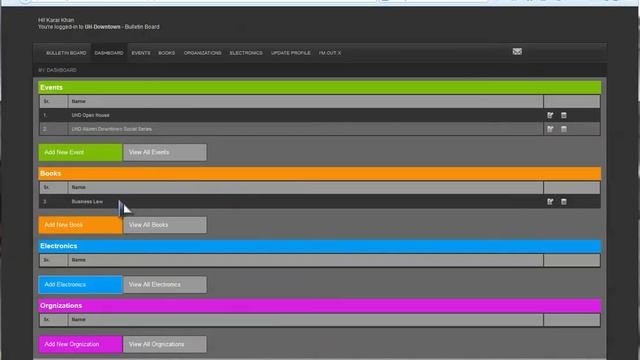The width and height of the screenshot is (640, 360).
Task: Open the Electronics menu item
Action: (246, 53)
